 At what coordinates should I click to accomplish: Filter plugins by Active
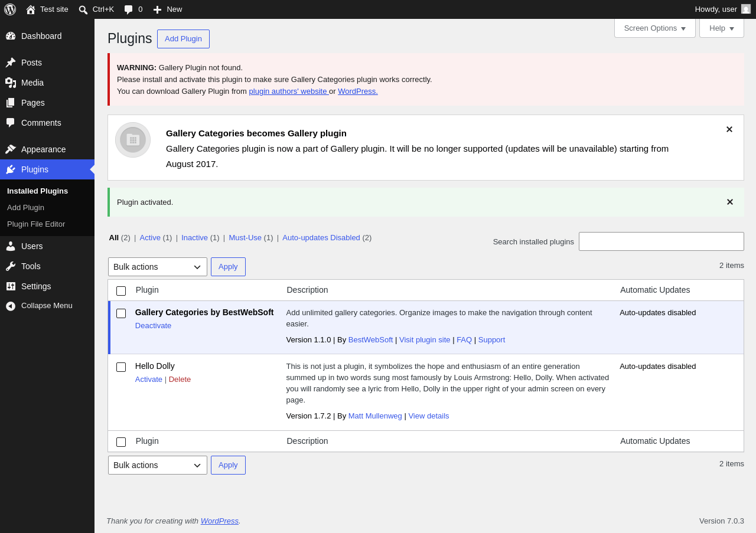coord(150,238)
